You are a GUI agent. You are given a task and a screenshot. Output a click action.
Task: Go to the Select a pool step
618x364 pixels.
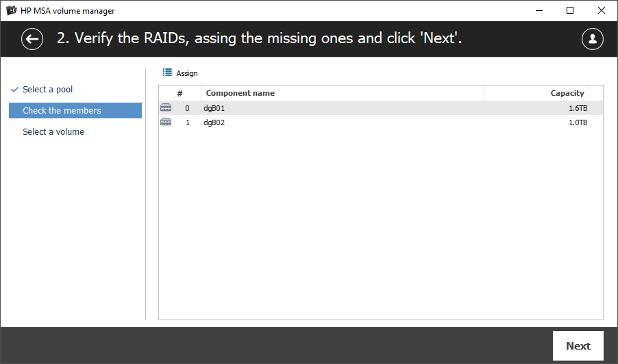[x=48, y=90]
